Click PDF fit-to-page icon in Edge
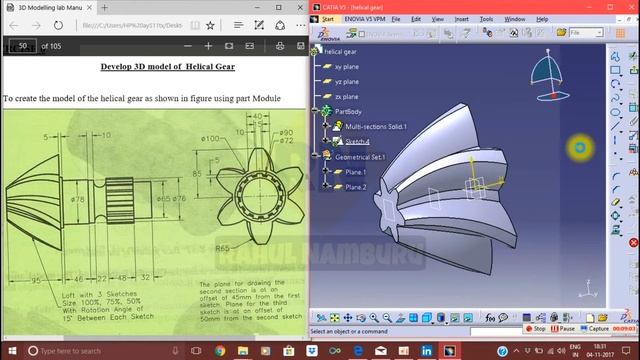Viewport: 640px width, 360px height. point(229,46)
